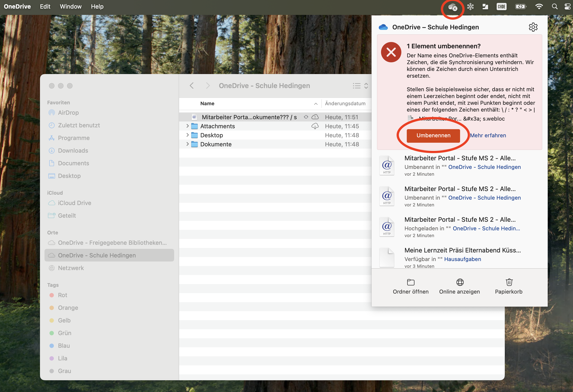This screenshot has height=392, width=573.
Task: Open the Window menu in the menu bar
Action: point(70,7)
